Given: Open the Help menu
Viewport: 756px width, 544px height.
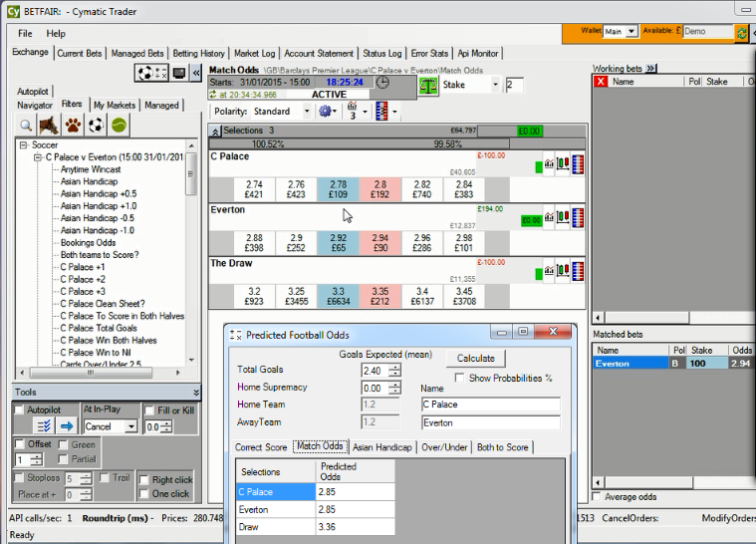Looking at the screenshot, I should (56, 33).
